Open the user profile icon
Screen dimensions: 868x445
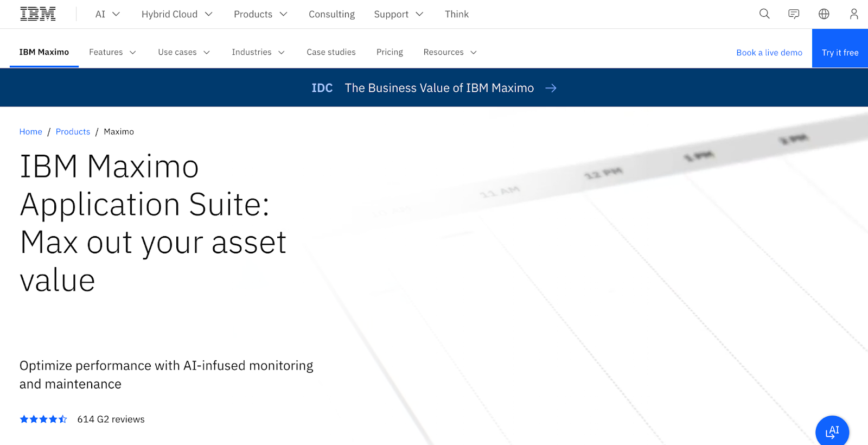pos(854,14)
